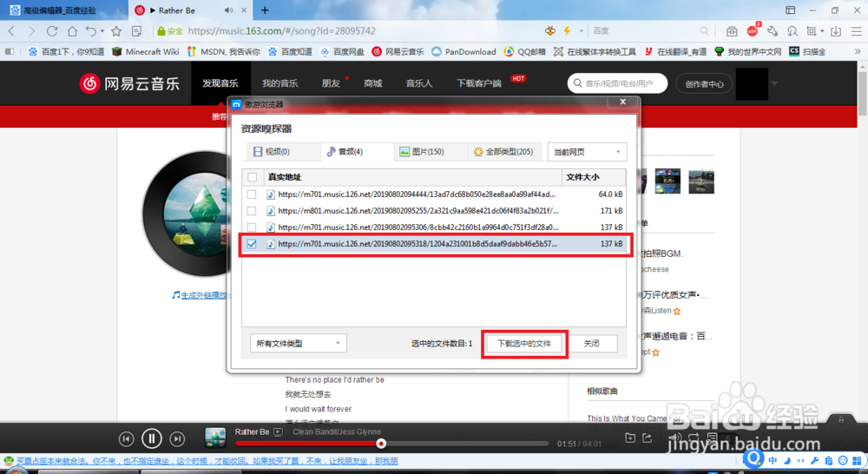Check the box for the 64.0 kB audio file
The image size is (868, 474).
pyautogui.click(x=252, y=194)
